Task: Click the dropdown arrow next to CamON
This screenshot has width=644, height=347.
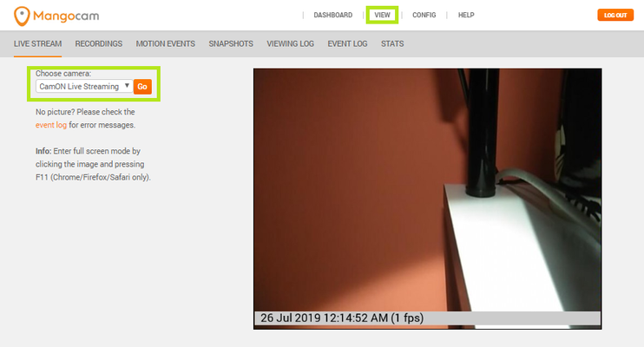Action: (x=127, y=86)
